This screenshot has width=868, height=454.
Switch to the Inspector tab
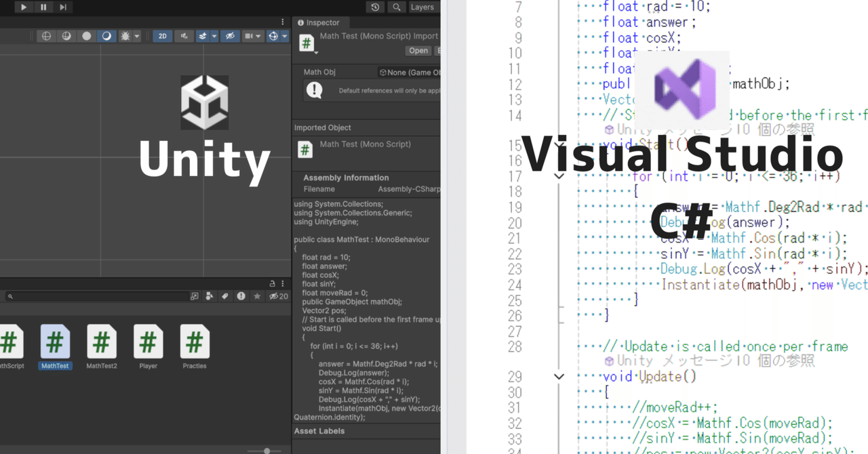[320, 22]
